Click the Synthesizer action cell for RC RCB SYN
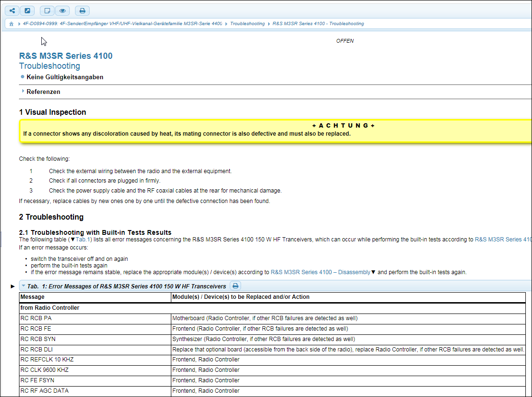Screen dimensions: 532x397 348,339
